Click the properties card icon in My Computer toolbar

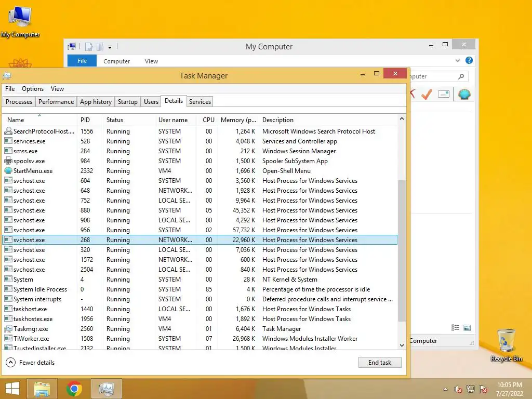click(x=444, y=94)
